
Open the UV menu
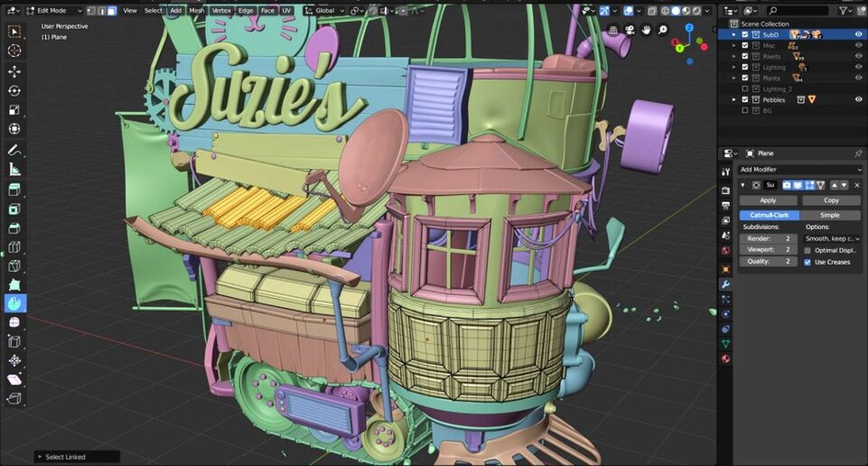[x=286, y=11]
